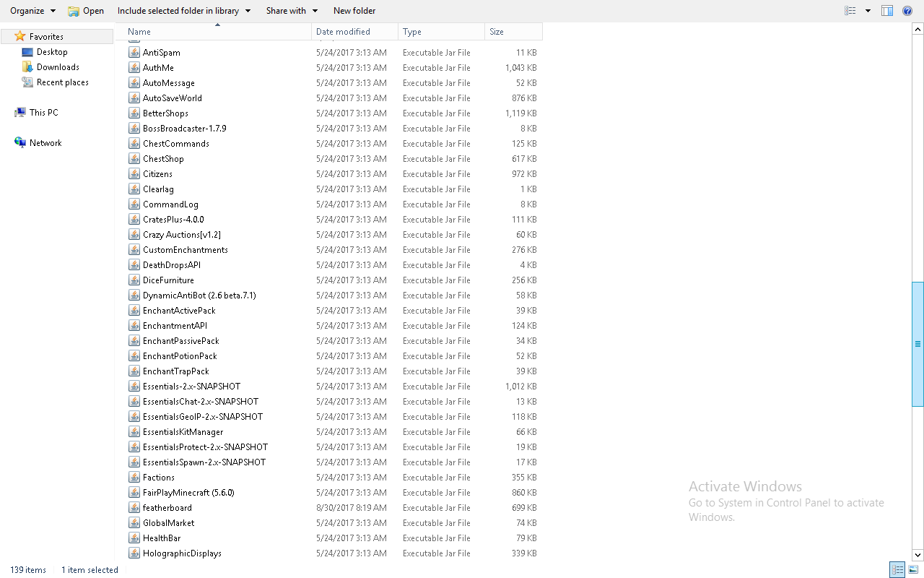924x578 pixels.
Task: Click the AuthMe jar file icon
Action: tap(134, 67)
